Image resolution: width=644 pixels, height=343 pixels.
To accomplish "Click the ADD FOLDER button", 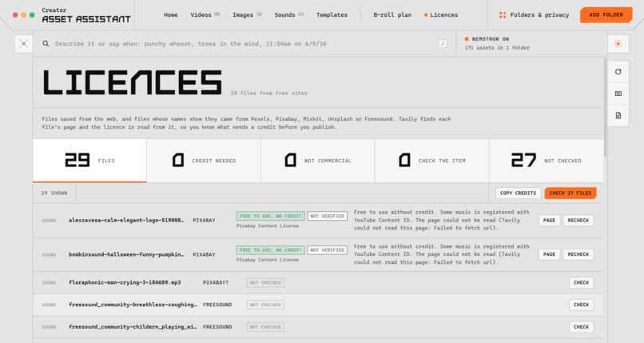I will point(606,14).
